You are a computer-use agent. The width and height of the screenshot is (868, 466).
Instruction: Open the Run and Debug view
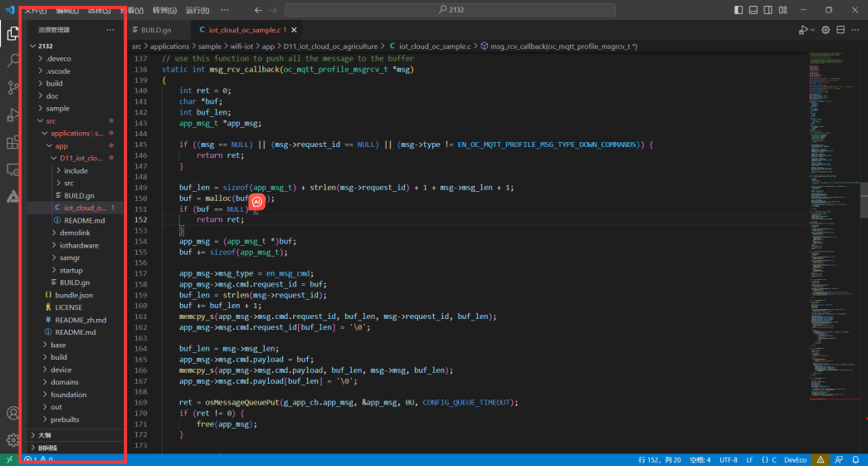coord(13,115)
